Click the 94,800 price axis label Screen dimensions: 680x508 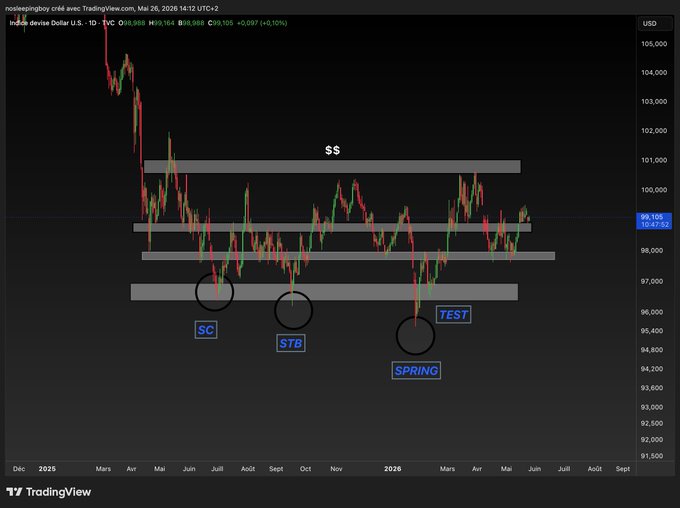[x=652, y=350]
